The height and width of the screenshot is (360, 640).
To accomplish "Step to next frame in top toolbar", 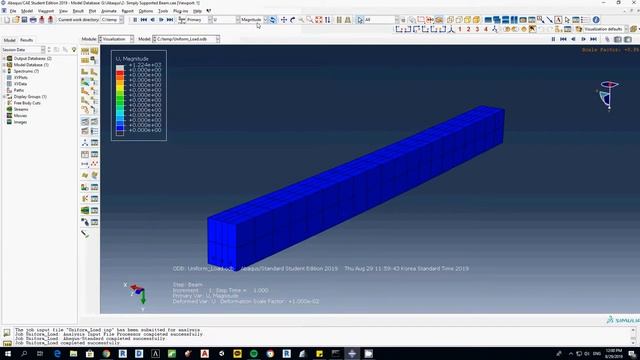I will (x=161, y=20).
